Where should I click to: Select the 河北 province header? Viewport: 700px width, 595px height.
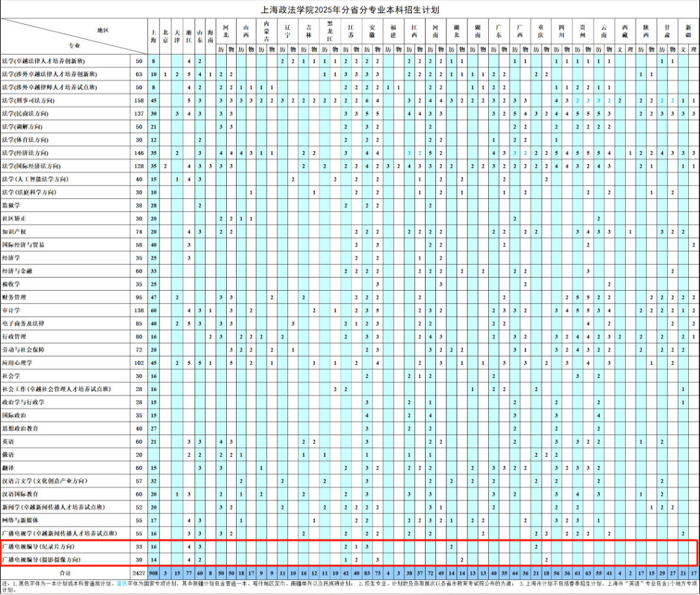[x=226, y=31]
